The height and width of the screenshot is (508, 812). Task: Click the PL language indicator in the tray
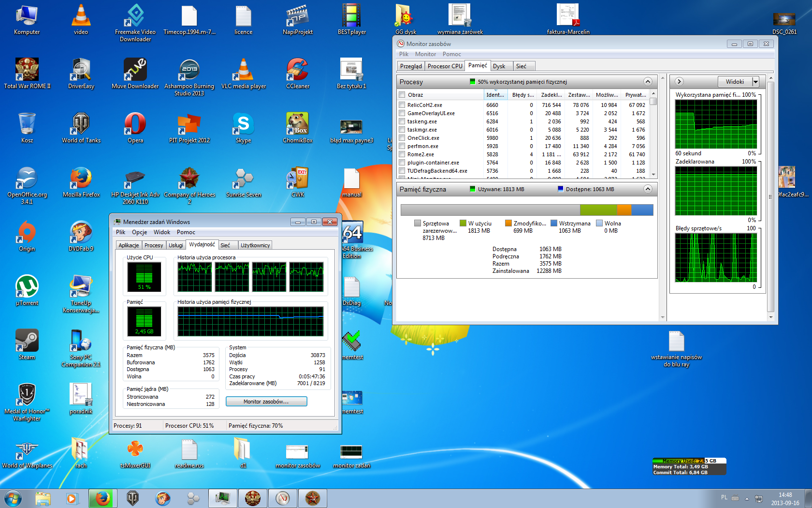(724, 497)
